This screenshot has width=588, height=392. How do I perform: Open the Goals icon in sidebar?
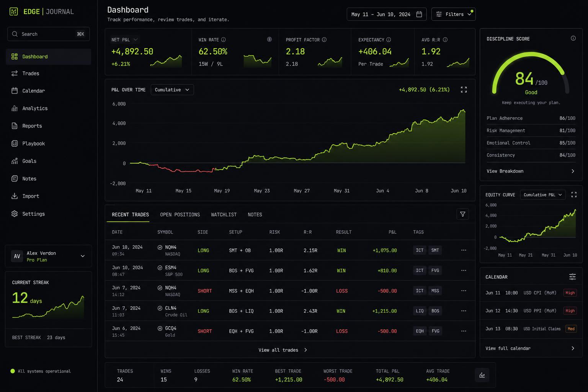click(15, 161)
